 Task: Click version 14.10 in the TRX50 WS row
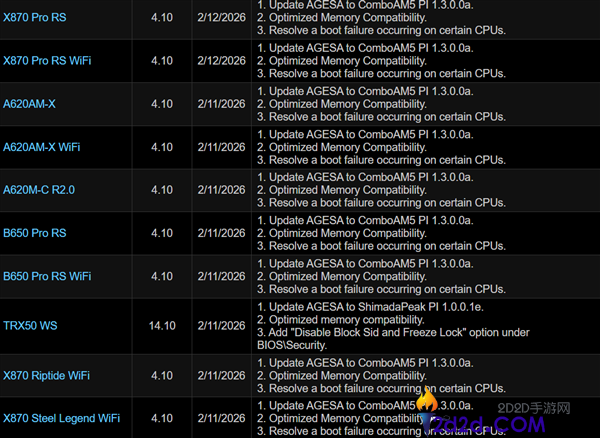[161, 325]
